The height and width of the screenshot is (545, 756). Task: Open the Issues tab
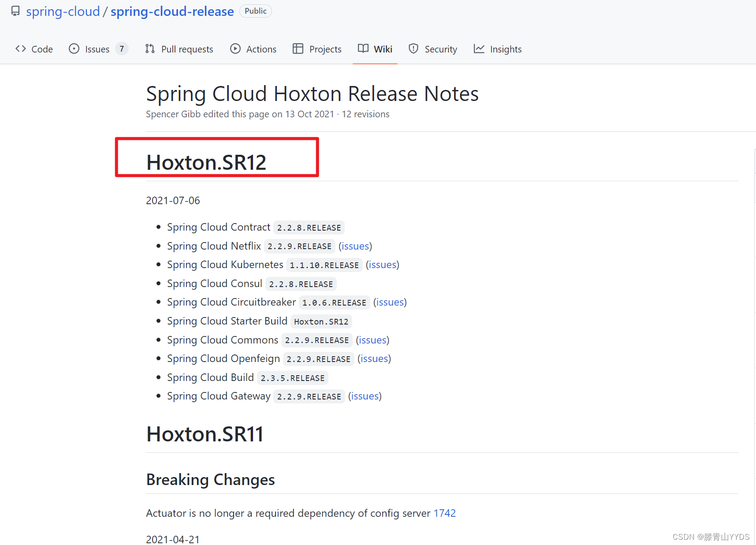[x=97, y=49]
